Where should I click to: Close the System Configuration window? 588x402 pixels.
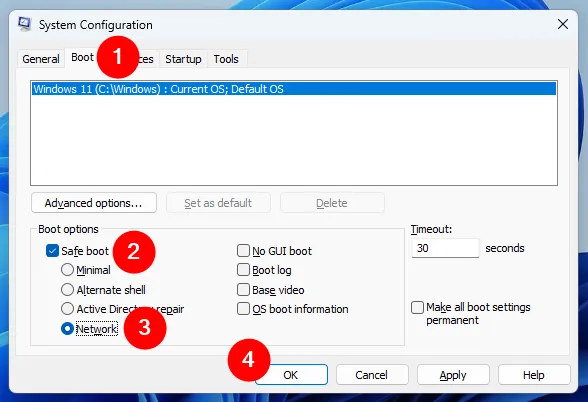(x=562, y=24)
